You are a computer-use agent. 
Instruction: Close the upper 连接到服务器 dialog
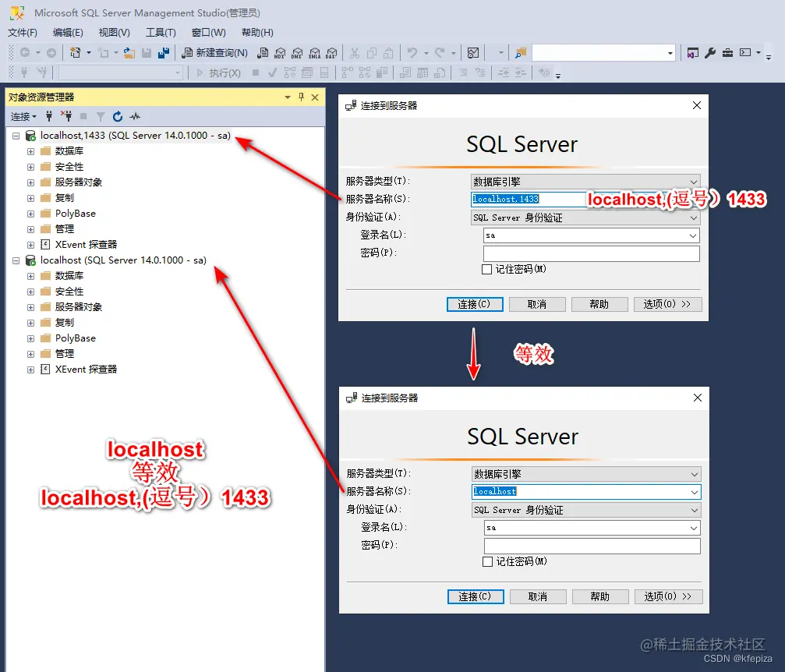[x=697, y=106]
